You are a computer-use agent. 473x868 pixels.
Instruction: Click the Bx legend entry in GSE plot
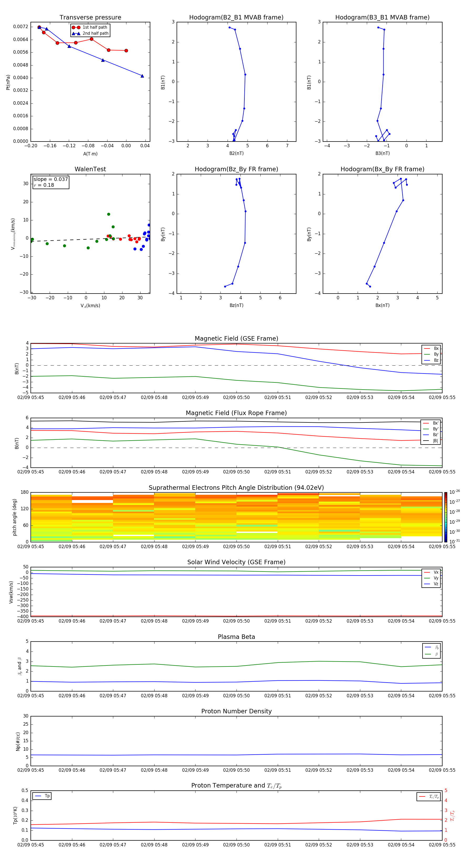(x=431, y=349)
